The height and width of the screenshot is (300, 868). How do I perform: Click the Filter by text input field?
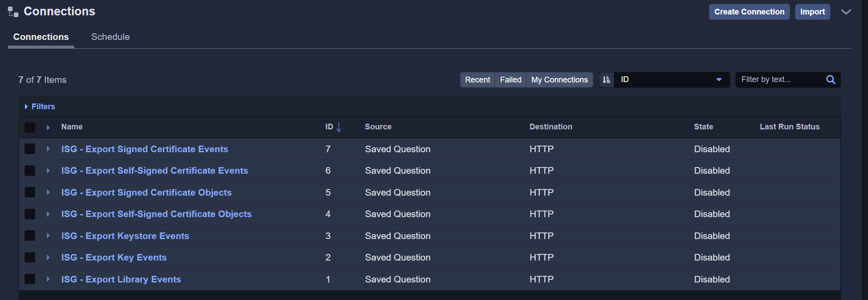[779, 80]
